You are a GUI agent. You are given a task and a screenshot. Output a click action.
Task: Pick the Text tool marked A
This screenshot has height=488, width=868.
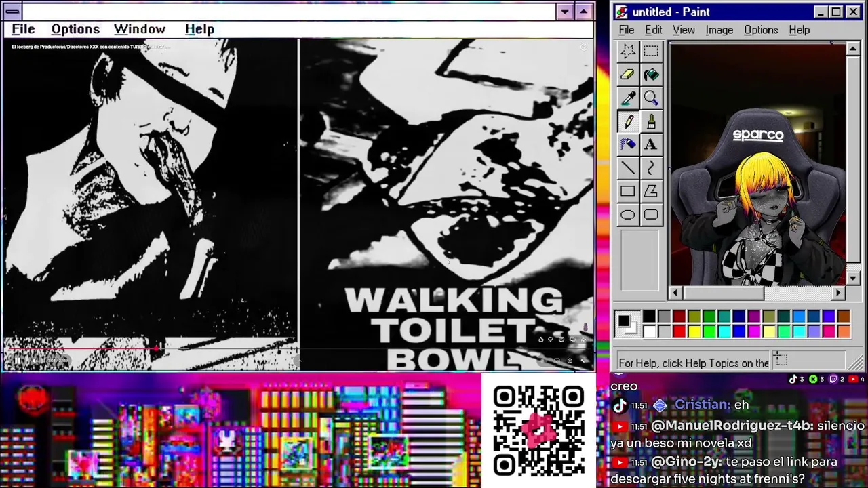pos(651,144)
